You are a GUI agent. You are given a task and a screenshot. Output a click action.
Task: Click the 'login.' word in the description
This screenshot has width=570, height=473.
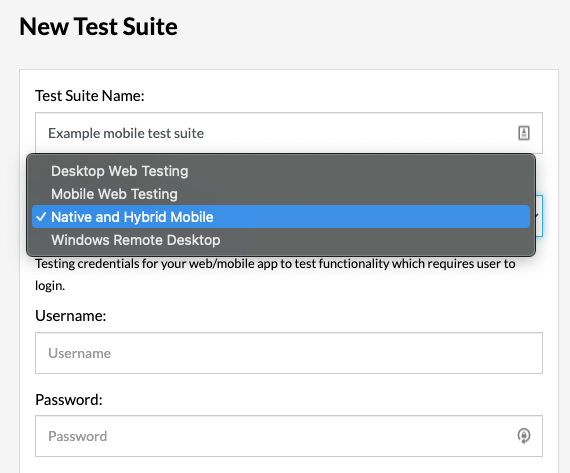(50, 286)
